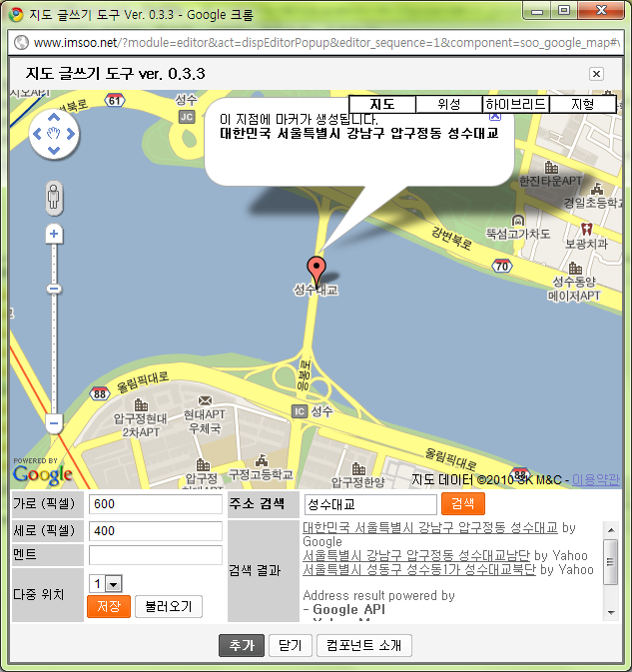Switch to the 하이브리드 hybrid view
632x672 pixels.
tap(516, 104)
